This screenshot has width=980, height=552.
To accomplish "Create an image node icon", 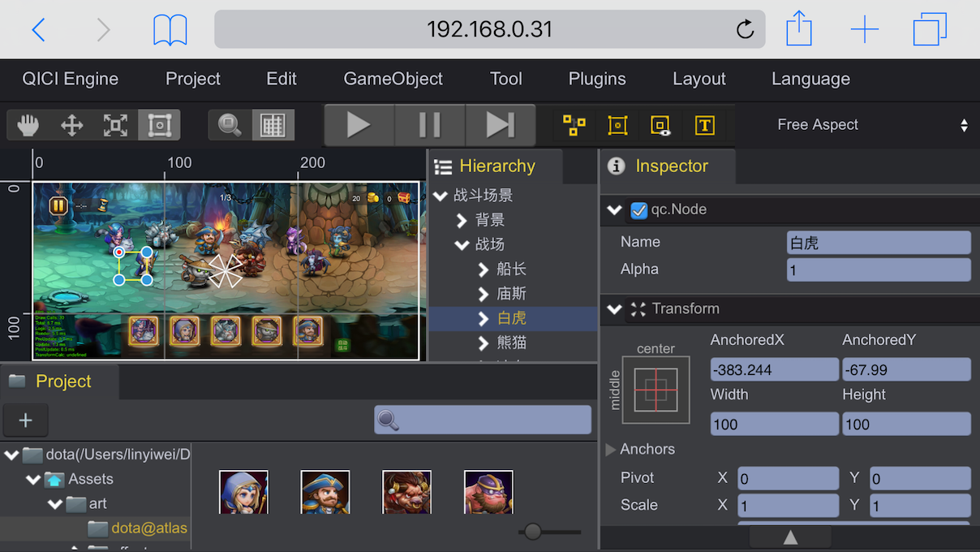I will 618,125.
